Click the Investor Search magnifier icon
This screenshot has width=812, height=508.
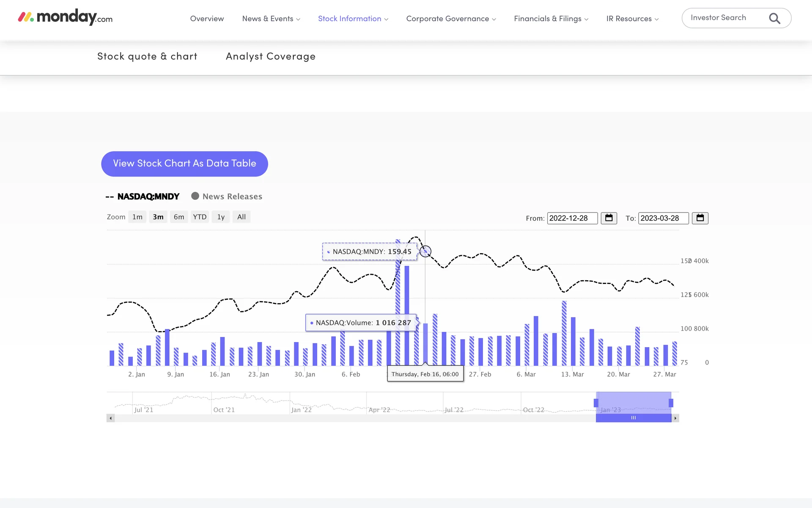coord(774,18)
